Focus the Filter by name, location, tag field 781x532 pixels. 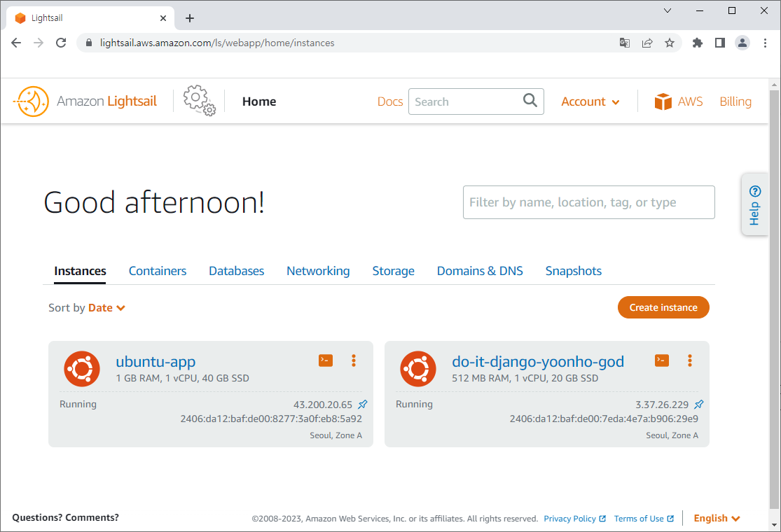point(589,202)
